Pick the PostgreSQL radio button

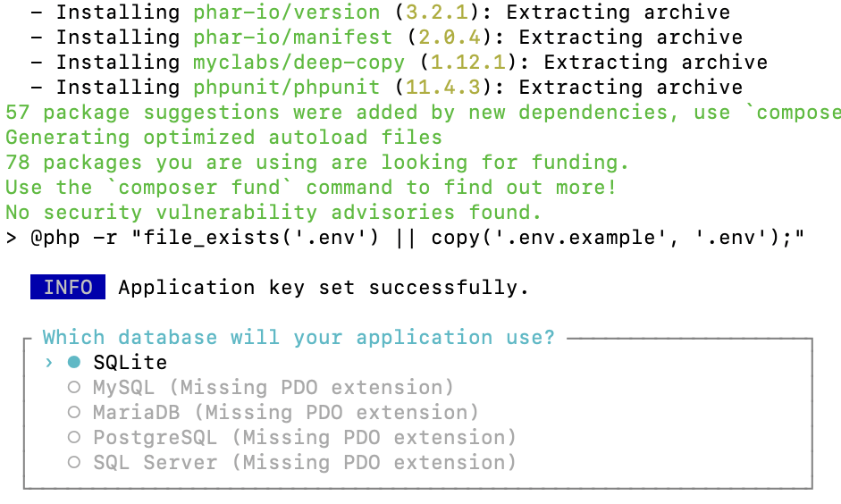click(74, 438)
